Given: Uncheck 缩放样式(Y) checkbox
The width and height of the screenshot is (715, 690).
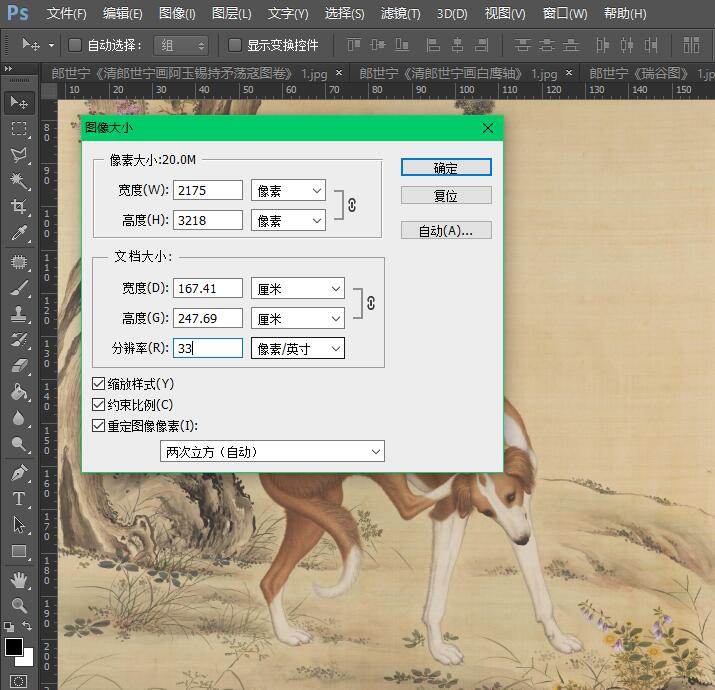Looking at the screenshot, I should pos(98,384).
